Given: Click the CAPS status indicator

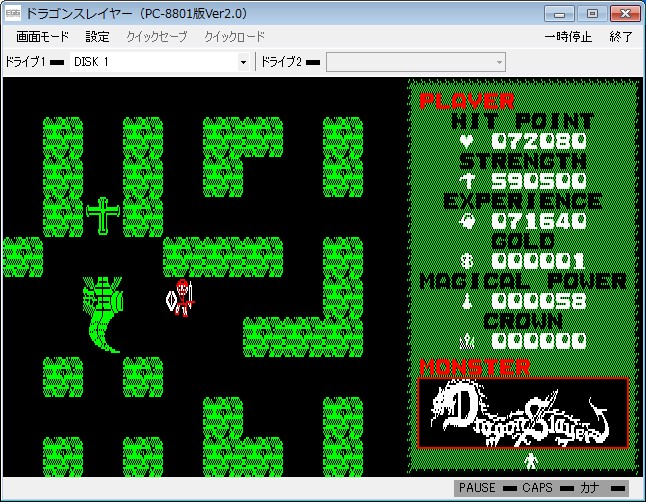Looking at the screenshot, I should [548, 488].
